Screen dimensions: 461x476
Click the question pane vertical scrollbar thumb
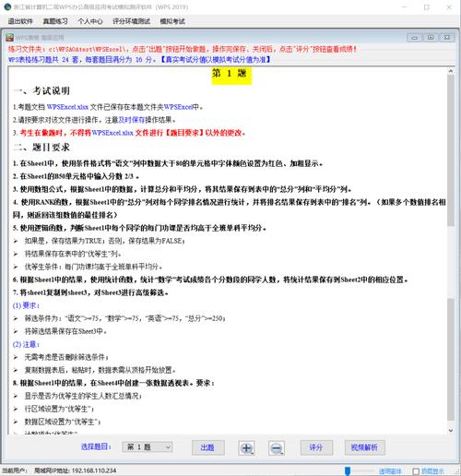451,150
